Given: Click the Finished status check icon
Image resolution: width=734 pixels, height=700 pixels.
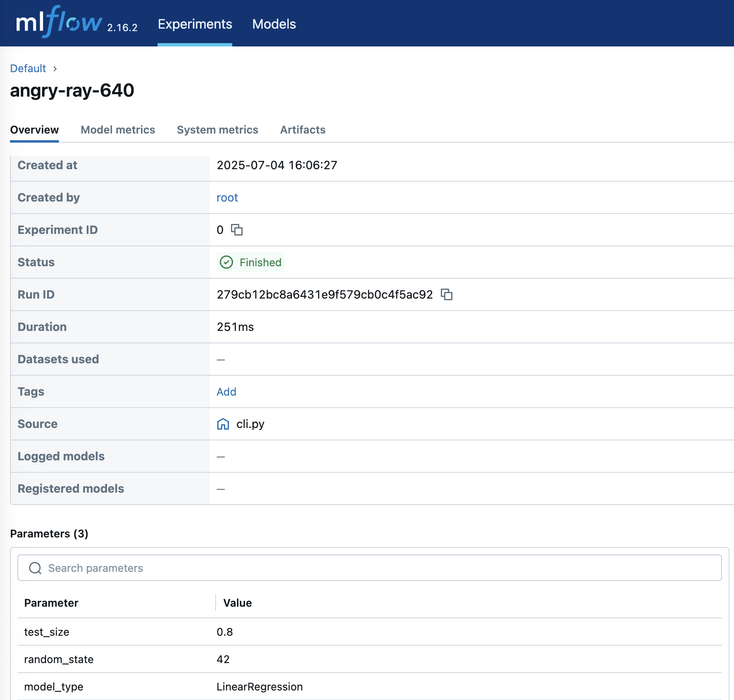Looking at the screenshot, I should point(226,262).
